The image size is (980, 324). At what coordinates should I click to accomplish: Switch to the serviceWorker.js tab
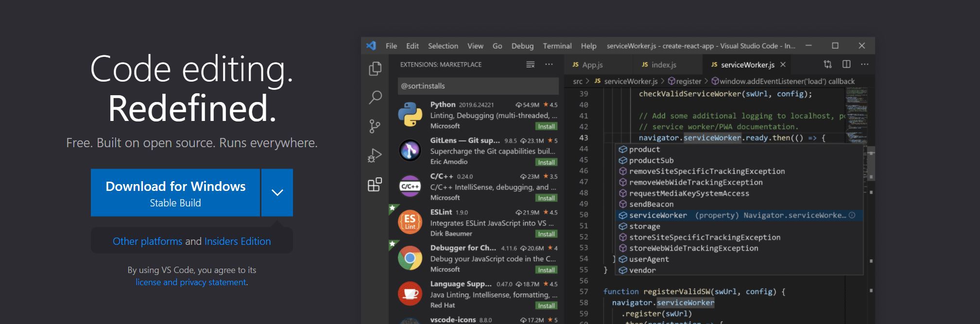[x=746, y=65]
